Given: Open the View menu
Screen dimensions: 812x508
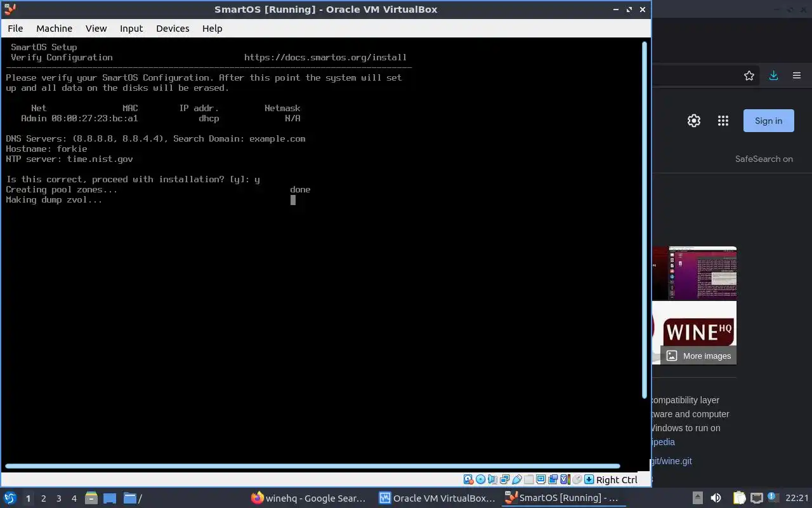Looking at the screenshot, I should click(96, 28).
